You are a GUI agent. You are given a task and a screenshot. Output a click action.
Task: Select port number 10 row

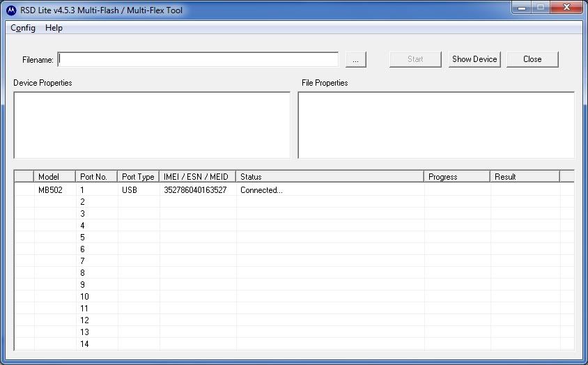(x=295, y=296)
